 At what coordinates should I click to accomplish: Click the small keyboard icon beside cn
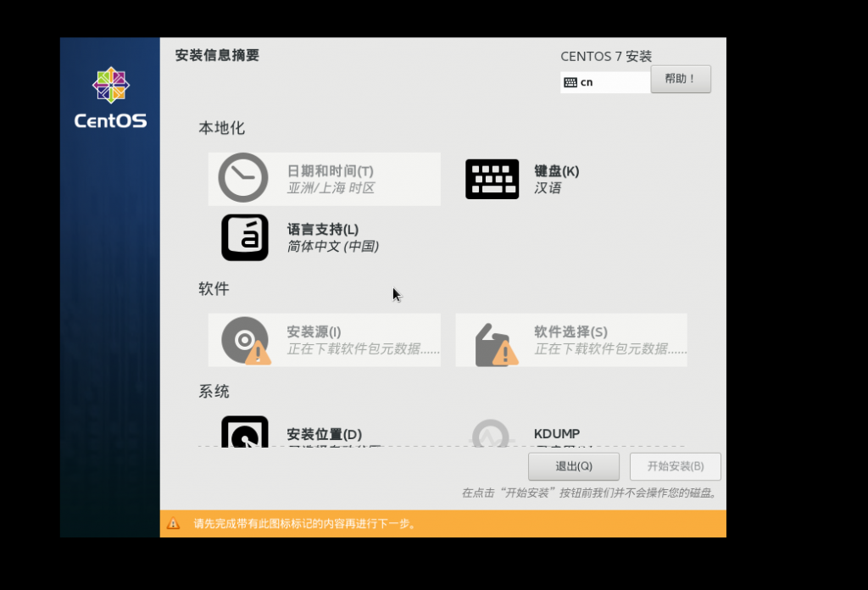pos(570,82)
